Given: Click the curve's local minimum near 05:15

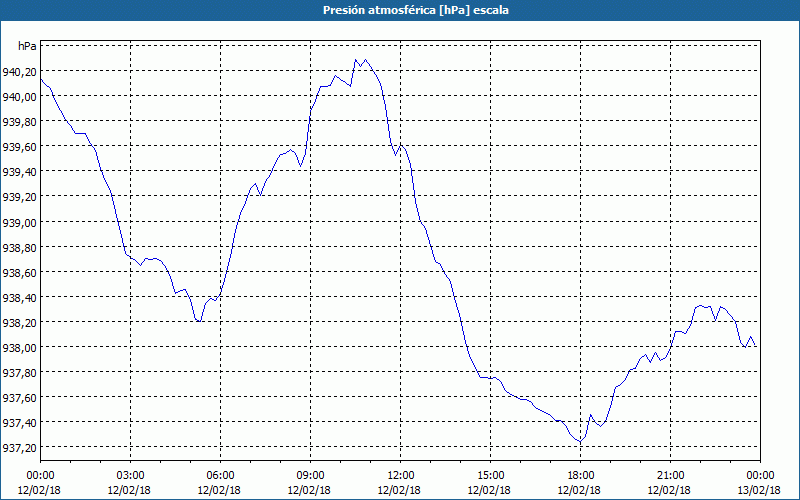Looking at the screenshot, I should (x=198, y=321).
